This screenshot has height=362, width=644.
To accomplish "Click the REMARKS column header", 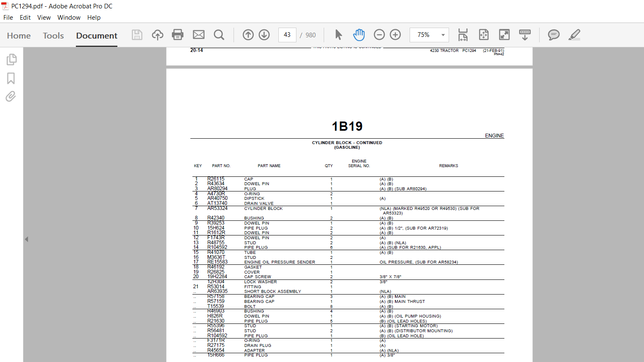I will point(449,166).
